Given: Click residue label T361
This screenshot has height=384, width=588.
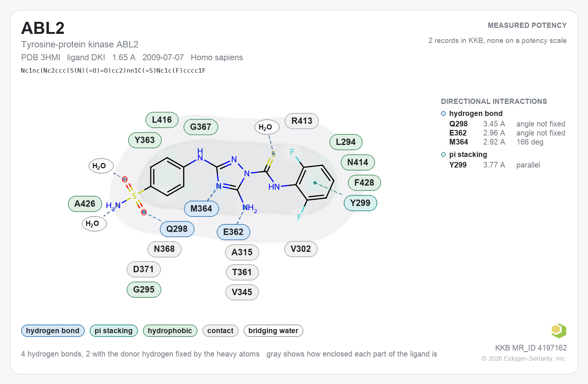Looking at the screenshot, I should pos(242,273).
